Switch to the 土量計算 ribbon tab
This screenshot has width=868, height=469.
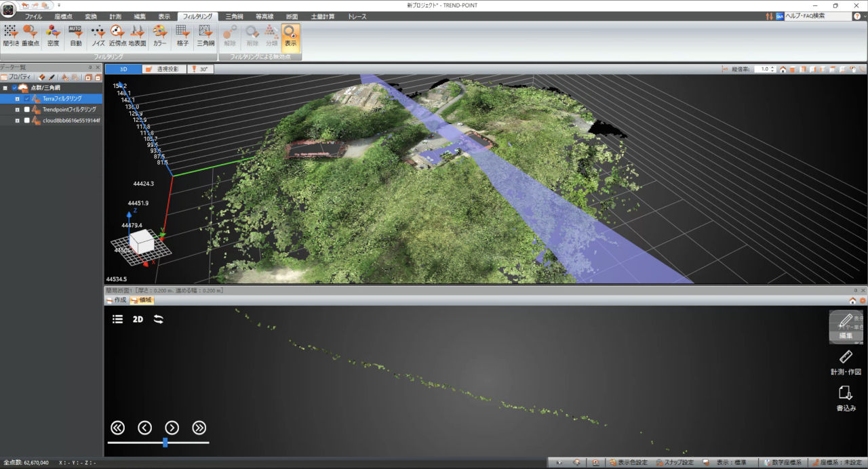[x=322, y=16]
